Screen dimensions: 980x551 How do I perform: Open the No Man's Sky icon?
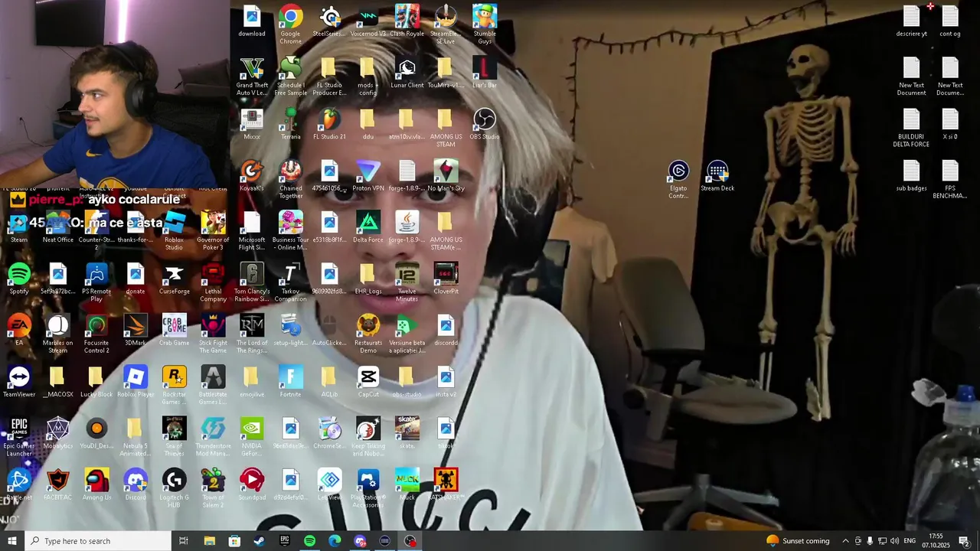pyautogui.click(x=446, y=175)
